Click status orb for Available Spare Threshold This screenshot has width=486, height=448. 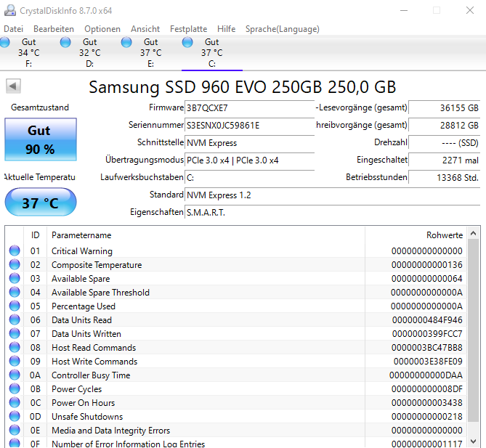pos(15,292)
